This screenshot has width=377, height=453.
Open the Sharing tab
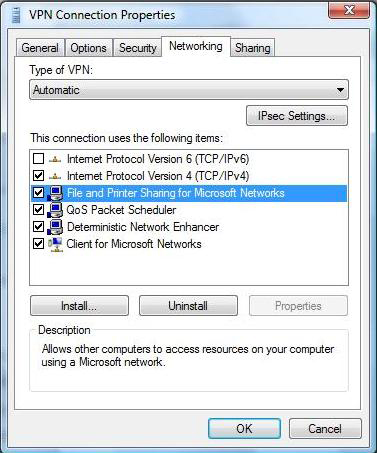252,48
